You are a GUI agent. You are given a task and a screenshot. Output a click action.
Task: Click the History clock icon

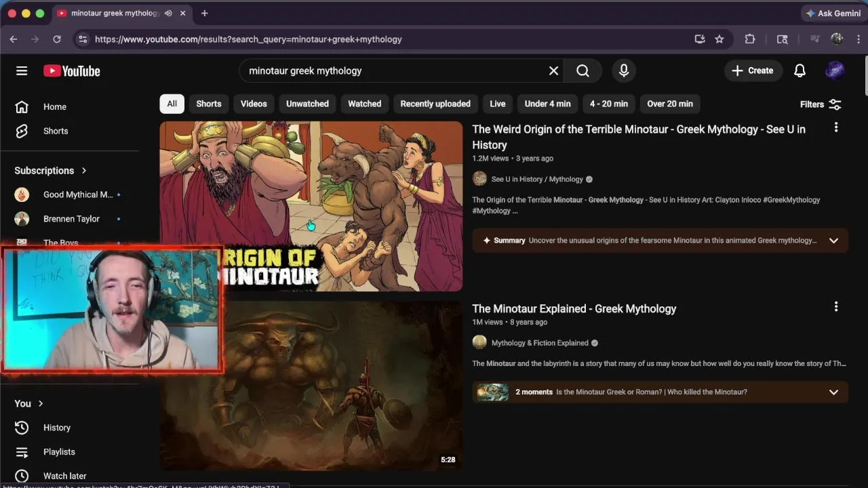point(22,428)
